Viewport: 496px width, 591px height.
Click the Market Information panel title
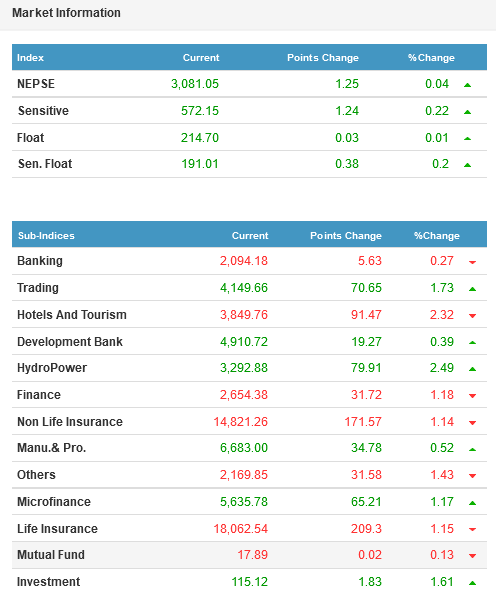66,13
